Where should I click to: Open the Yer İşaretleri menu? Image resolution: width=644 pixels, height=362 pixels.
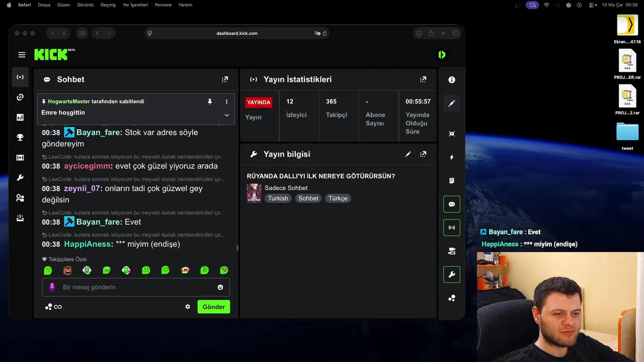pyautogui.click(x=135, y=5)
